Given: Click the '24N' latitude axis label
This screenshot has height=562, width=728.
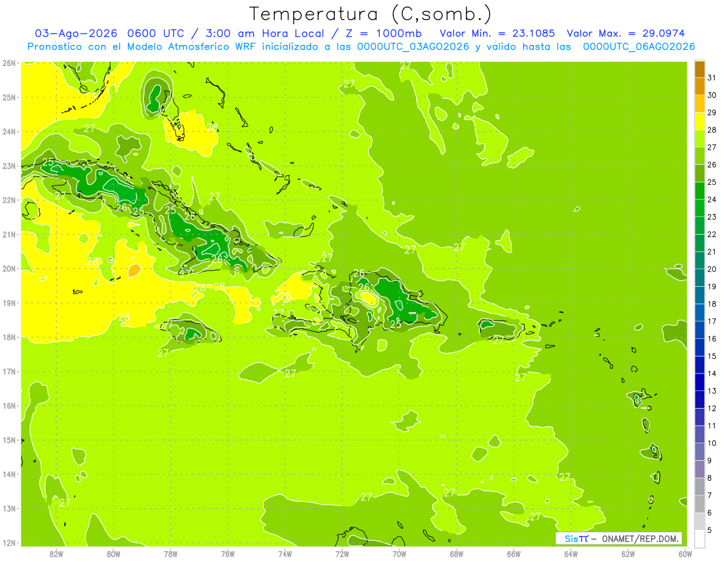Looking at the screenshot, I should tap(8, 132).
